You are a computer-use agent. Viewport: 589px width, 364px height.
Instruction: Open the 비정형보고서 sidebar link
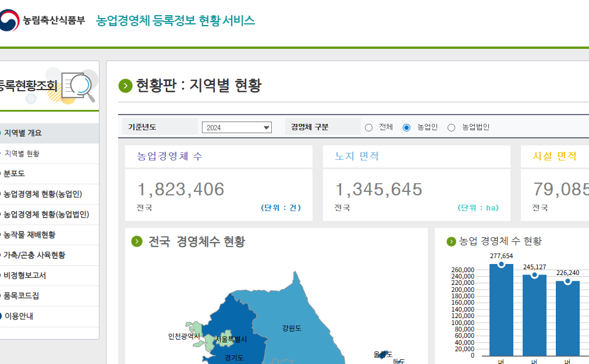27,276
